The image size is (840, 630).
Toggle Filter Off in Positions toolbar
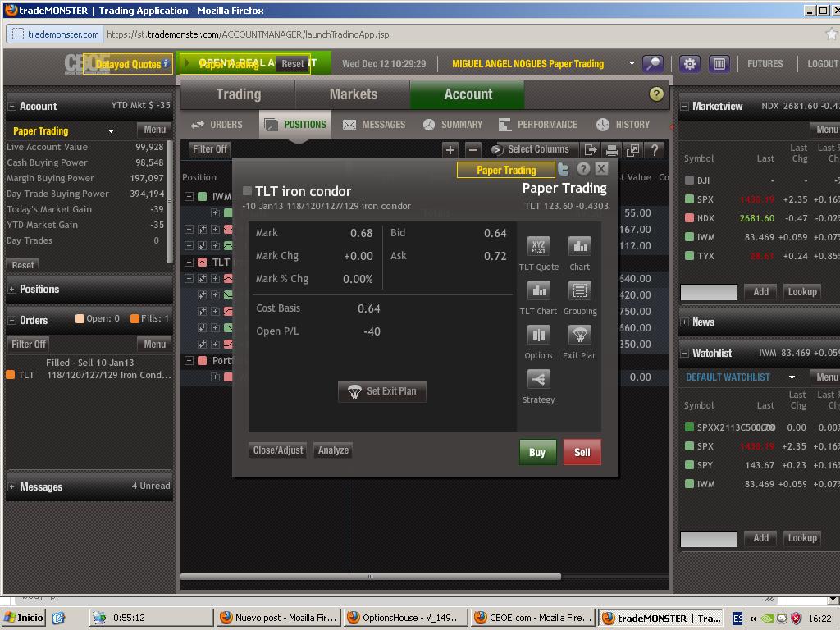(209, 149)
